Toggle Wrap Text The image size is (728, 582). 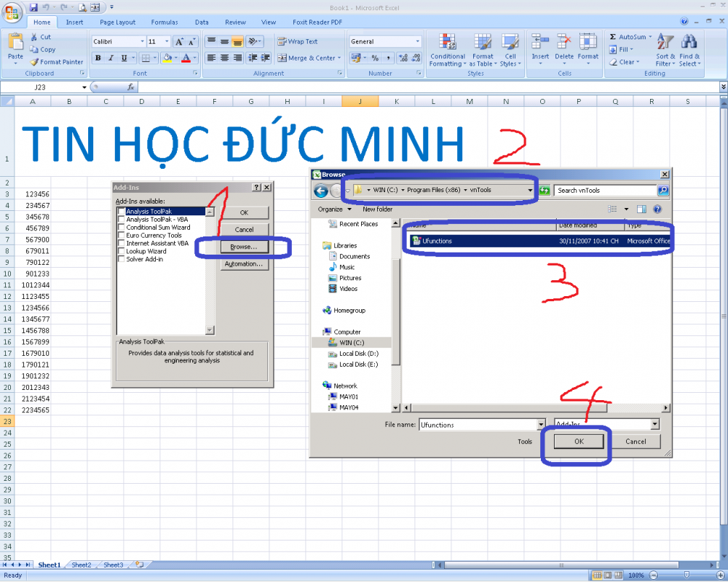point(298,41)
